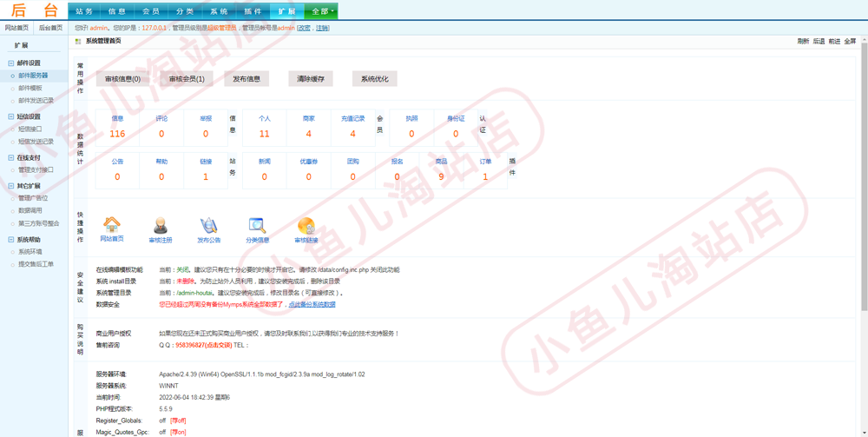
Task: Click the 审核会员(1) button
Action: pyautogui.click(x=187, y=79)
